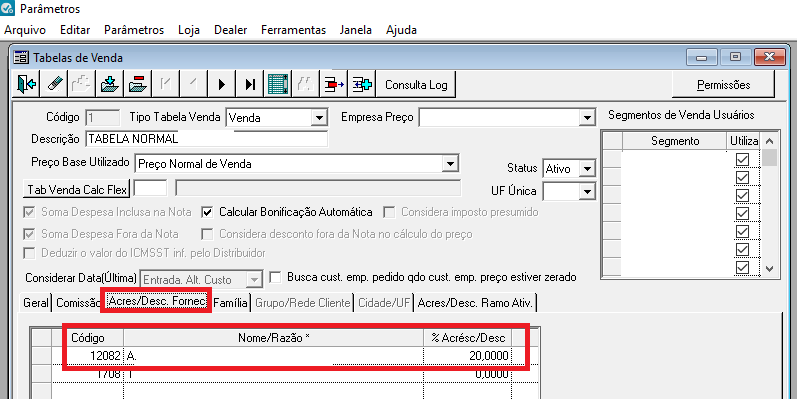Click the Descrição field TABELA NORMAL
Image resolution: width=797 pixels, height=399 pixels.
click(207, 139)
